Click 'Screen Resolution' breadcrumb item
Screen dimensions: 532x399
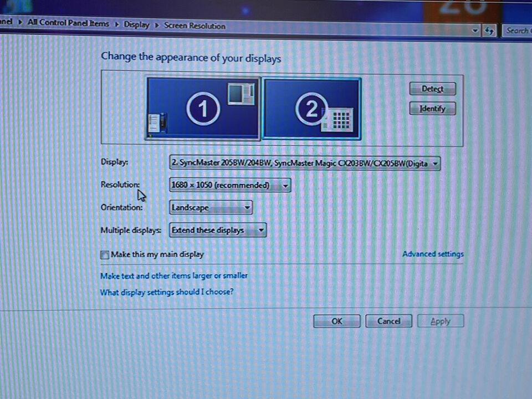click(x=195, y=26)
